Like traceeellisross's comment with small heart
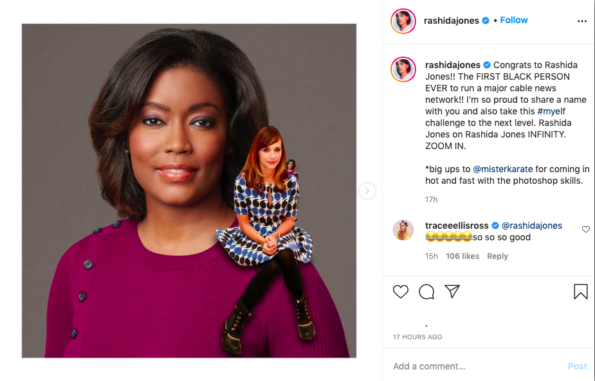This screenshot has height=381, width=595. tap(586, 229)
